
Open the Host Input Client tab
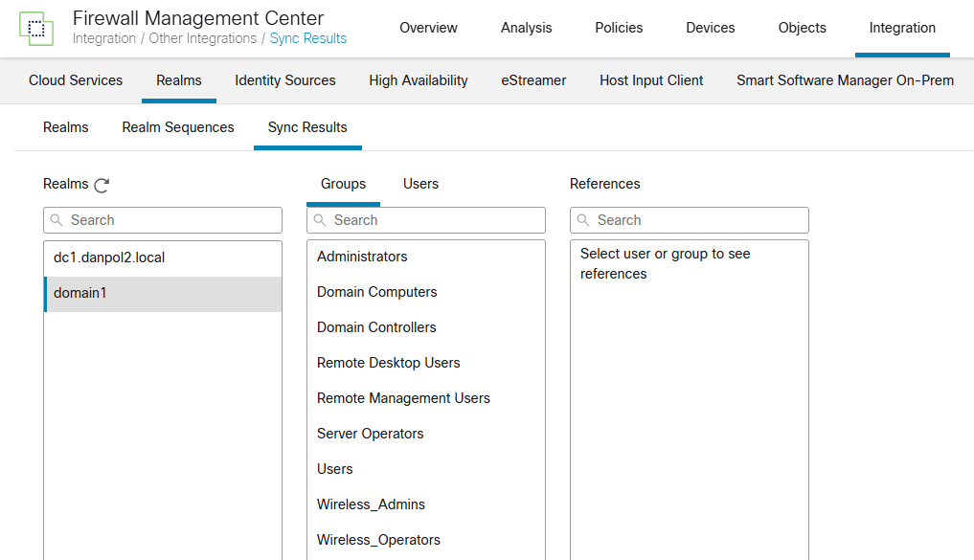click(x=651, y=80)
